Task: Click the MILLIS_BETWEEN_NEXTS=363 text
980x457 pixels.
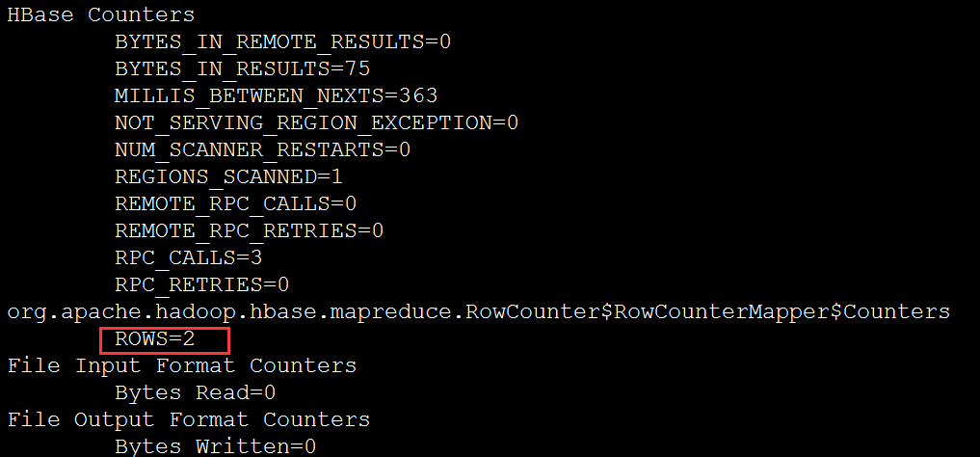Action: tap(276, 96)
